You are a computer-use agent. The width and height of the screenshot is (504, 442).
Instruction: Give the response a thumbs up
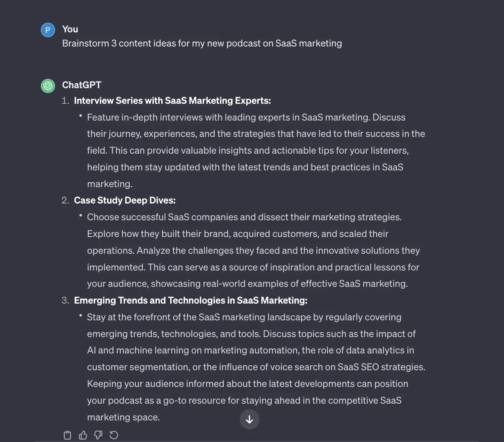[x=83, y=435]
